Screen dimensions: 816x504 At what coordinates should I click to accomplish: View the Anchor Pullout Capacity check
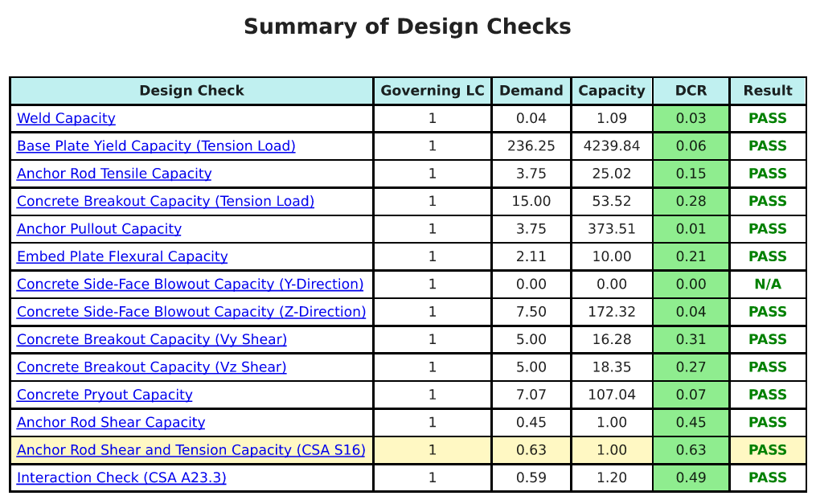pos(99,229)
